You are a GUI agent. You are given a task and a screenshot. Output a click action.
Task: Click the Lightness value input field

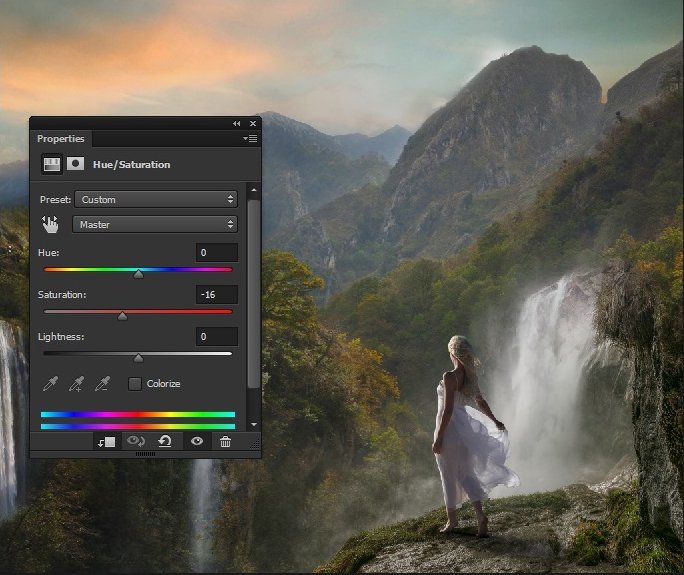click(217, 337)
